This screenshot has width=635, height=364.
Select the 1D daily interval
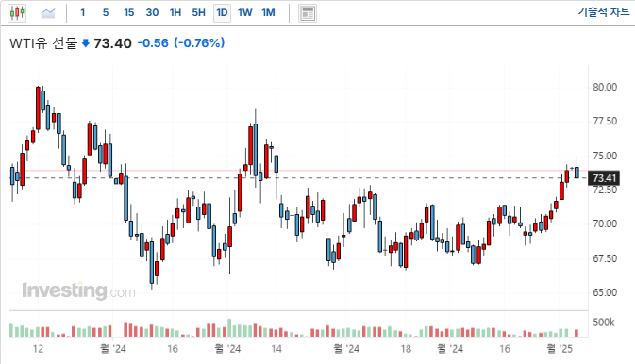(222, 12)
